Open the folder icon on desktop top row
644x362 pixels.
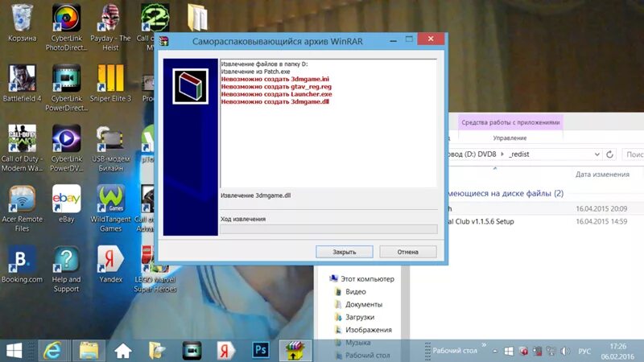pyautogui.click(x=196, y=17)
